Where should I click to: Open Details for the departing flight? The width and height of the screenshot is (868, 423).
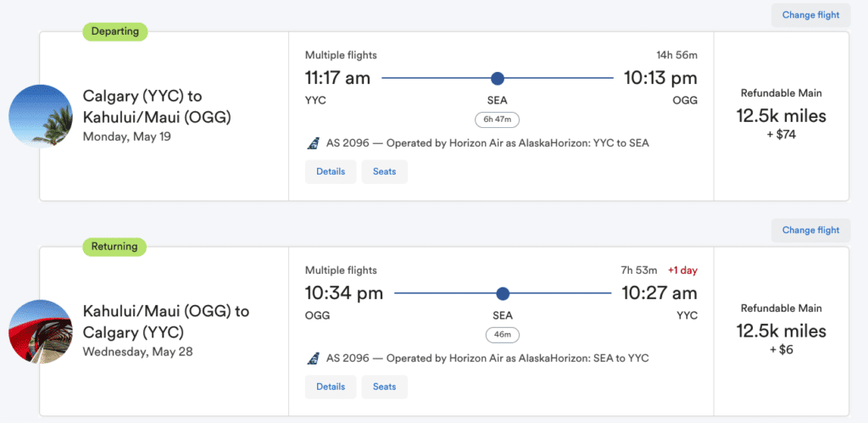(x=331, y=171)
